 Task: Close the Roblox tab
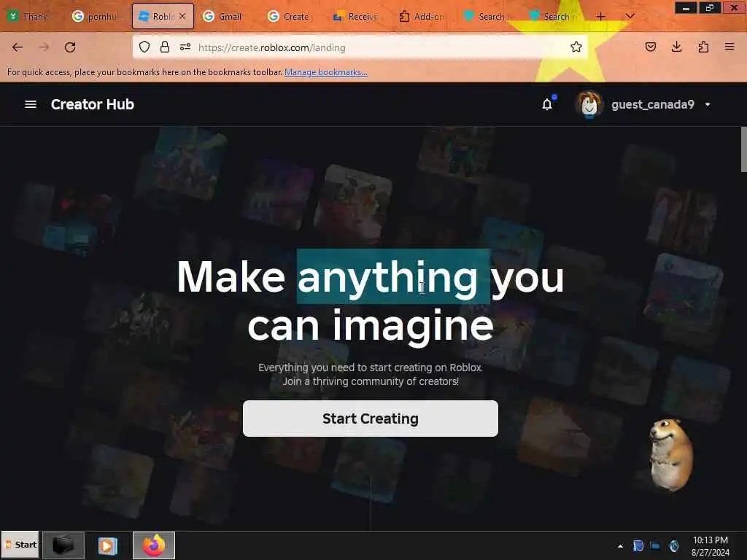pos(182,16)
